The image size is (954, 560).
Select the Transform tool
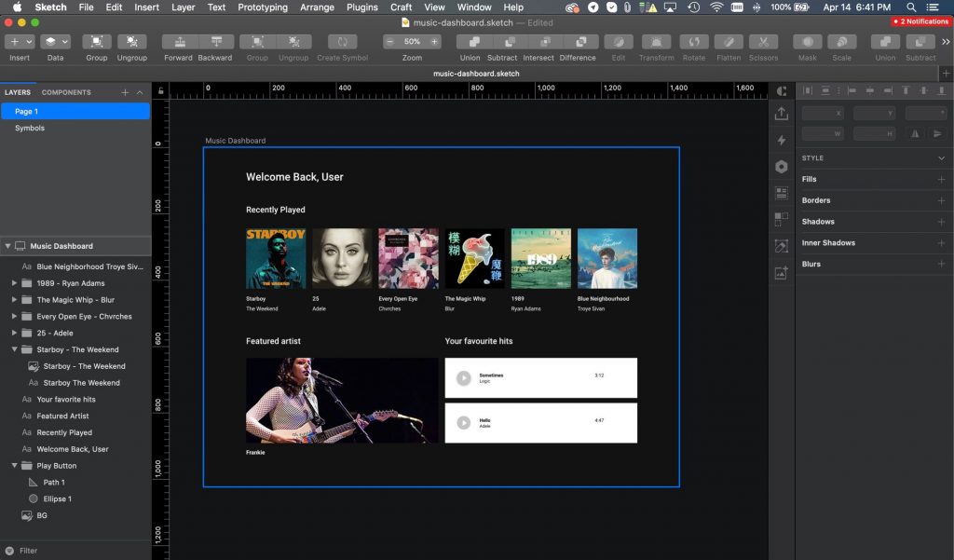point(657,42)
